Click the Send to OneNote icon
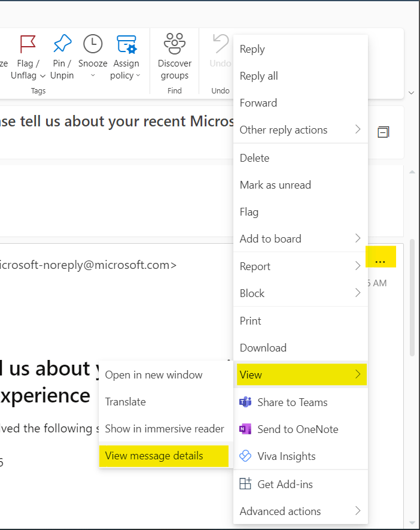The height and width of the screenshot is (530, 420). click(x=246, y=429)
